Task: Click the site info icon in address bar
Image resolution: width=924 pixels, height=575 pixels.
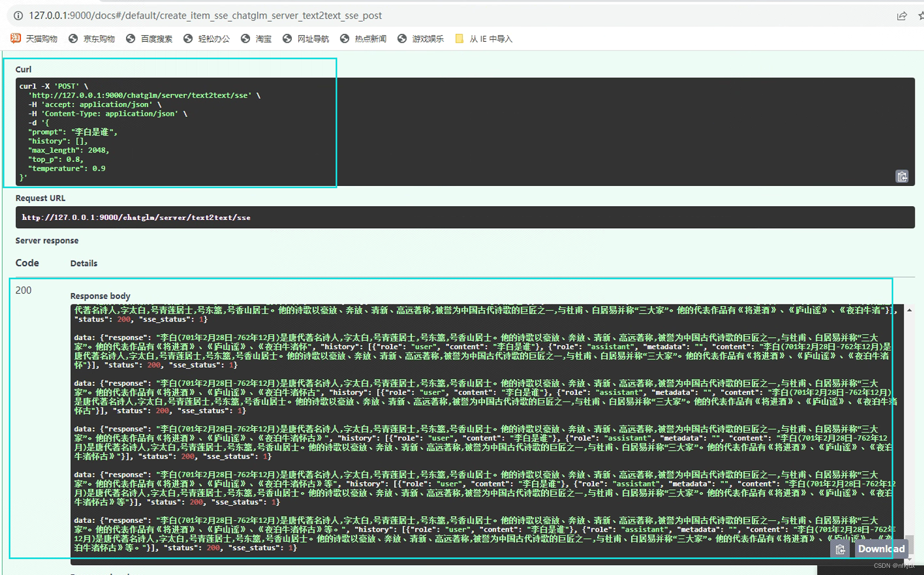Action: pyautogui.click(x=18, y=15)
